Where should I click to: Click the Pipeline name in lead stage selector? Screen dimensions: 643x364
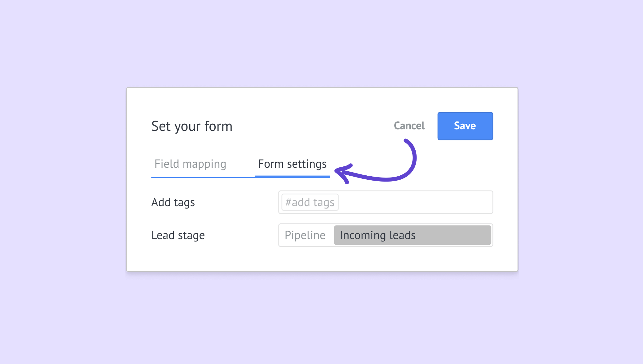point(305,235)
